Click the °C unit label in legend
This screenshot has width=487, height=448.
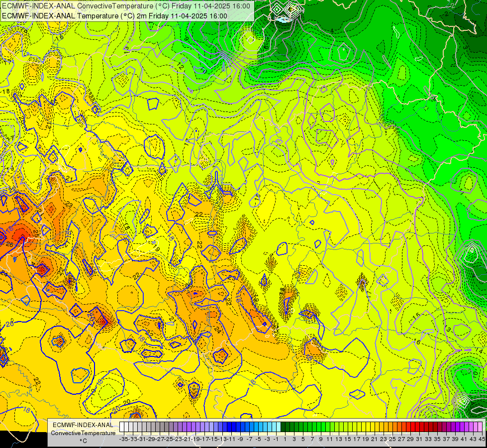click(83, 441)
